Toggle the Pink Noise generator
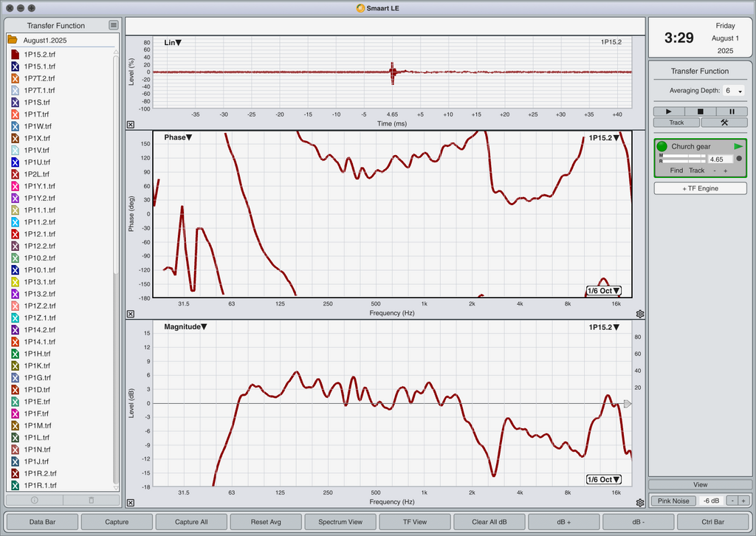 tap(673, 501)
